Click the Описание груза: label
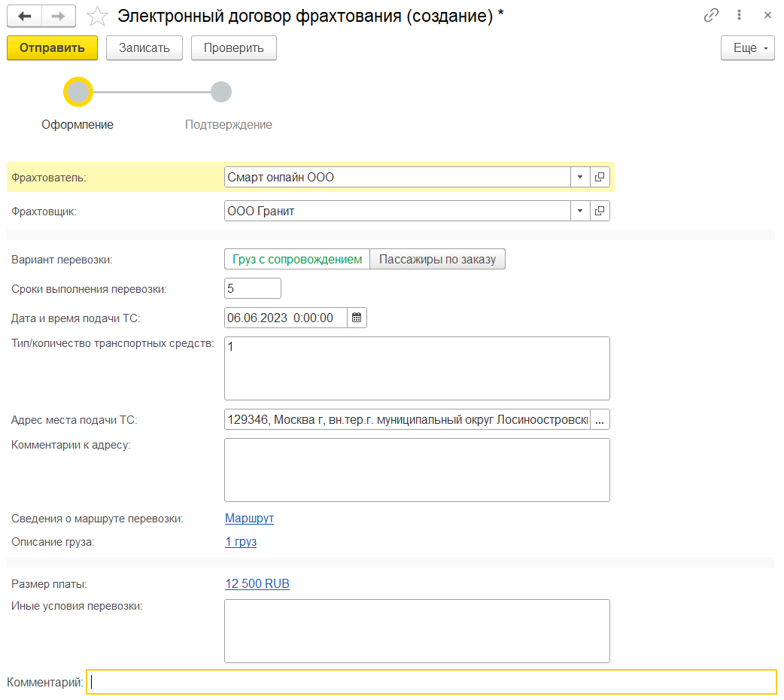Viewport: 784px width, 700px height. coord(53,542)
